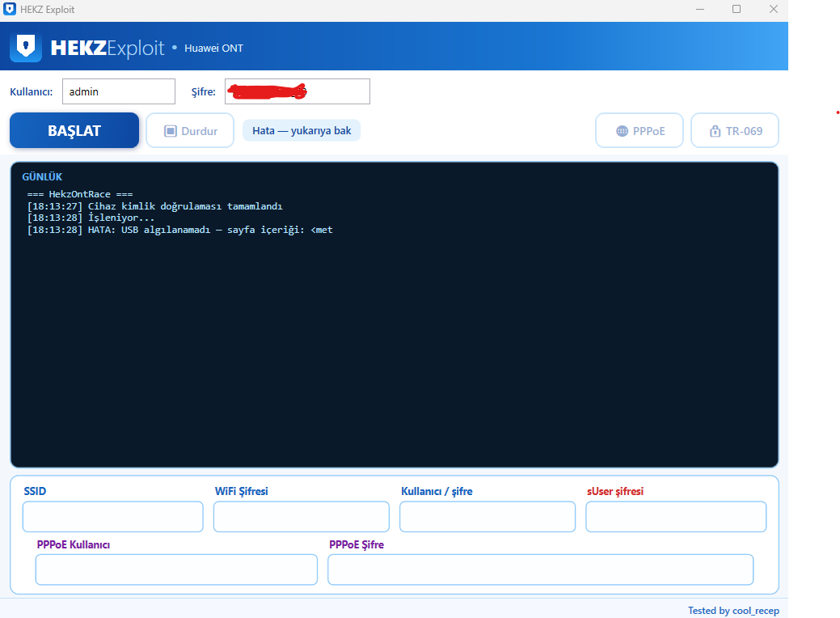840x618 pixels.
Task: Click the 'Şifre:' label at the top
Action: coord(204,91)
